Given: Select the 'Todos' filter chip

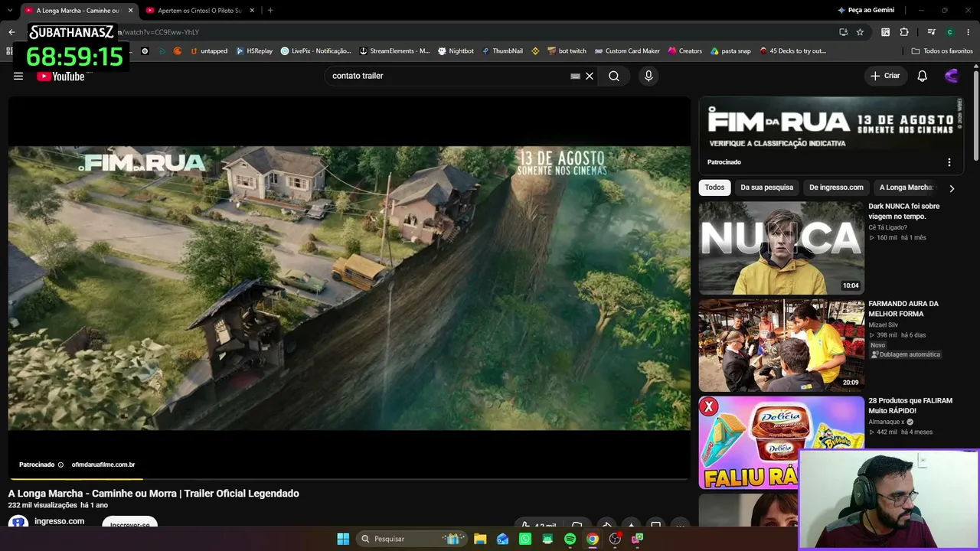Looking at the screenshot, I should (714, 187).
